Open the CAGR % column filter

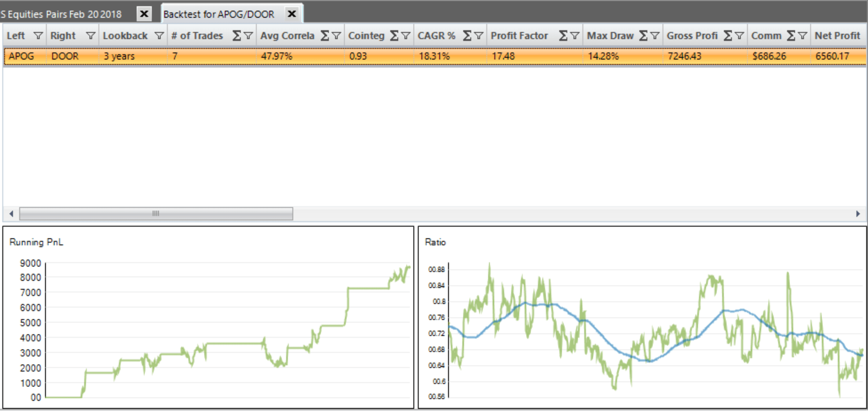[x=479, y=36]
